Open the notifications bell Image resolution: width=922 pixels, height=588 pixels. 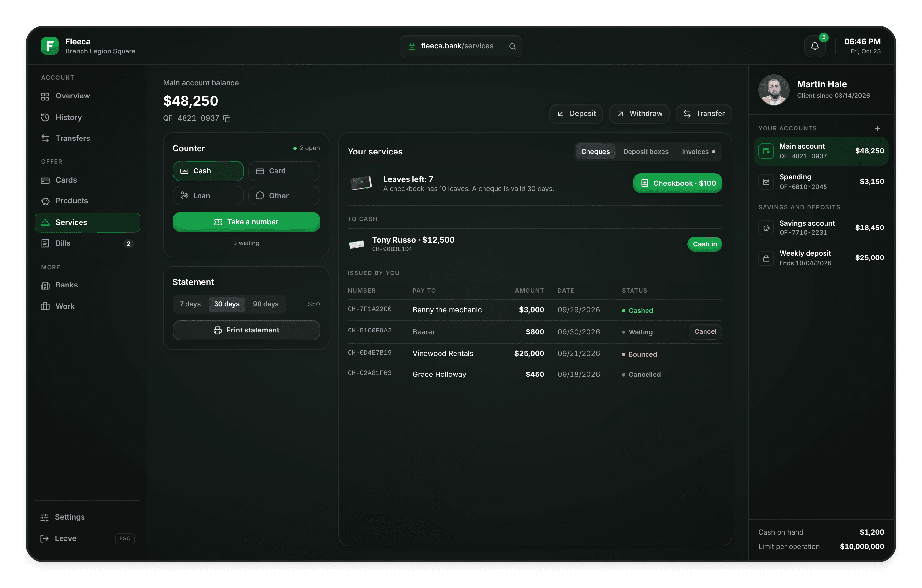click(815, 46)
